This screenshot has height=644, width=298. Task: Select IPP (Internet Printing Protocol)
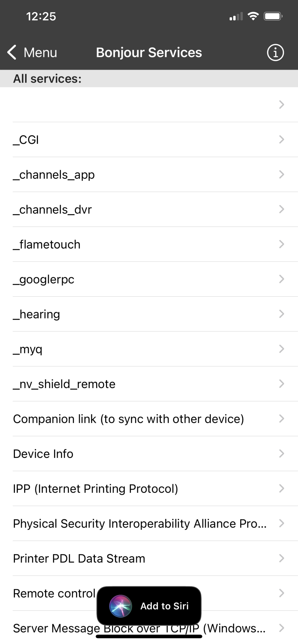coord(95,489)
